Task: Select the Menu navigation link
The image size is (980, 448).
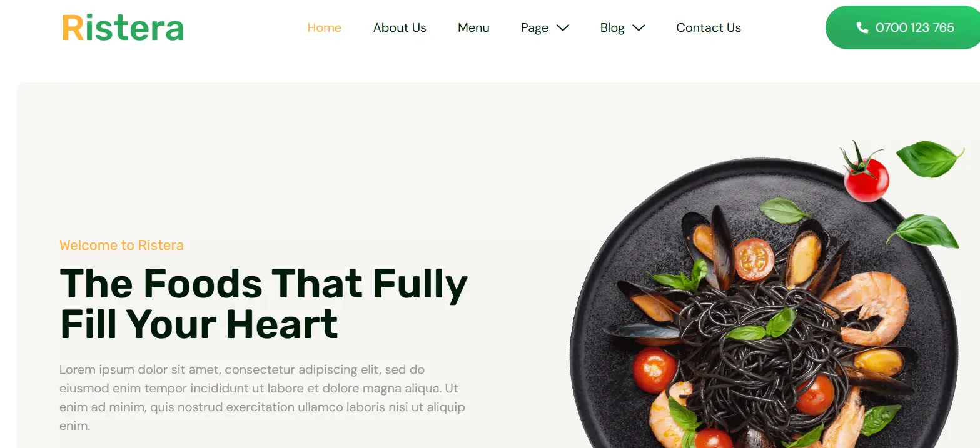Action: pyautogui.click(x=473, y=27)
